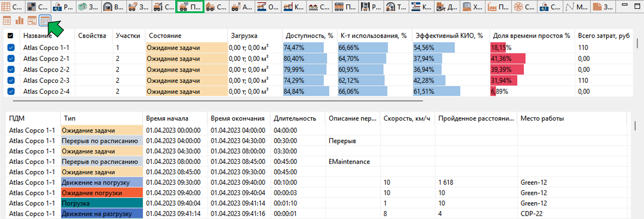Click the vertical scrollbar of the upper table
The width and height of the screenshot is (644, 219).
tap(638, 42)
